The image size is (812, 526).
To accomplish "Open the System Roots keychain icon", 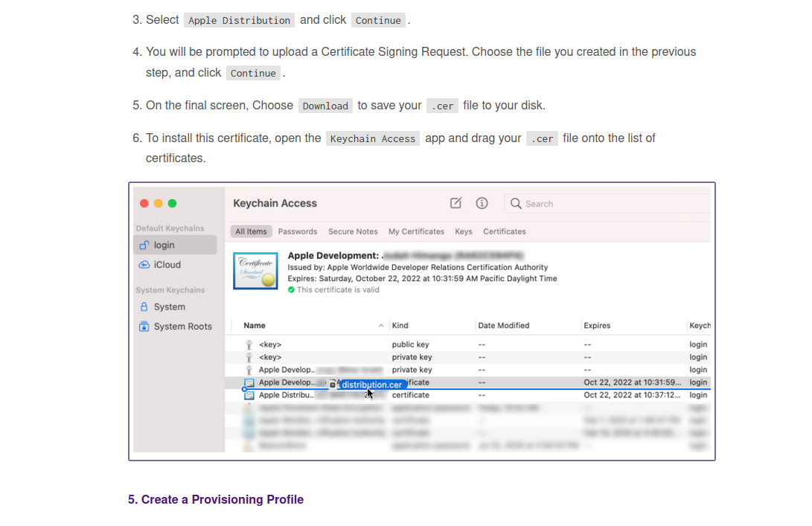I will (144, 326).
